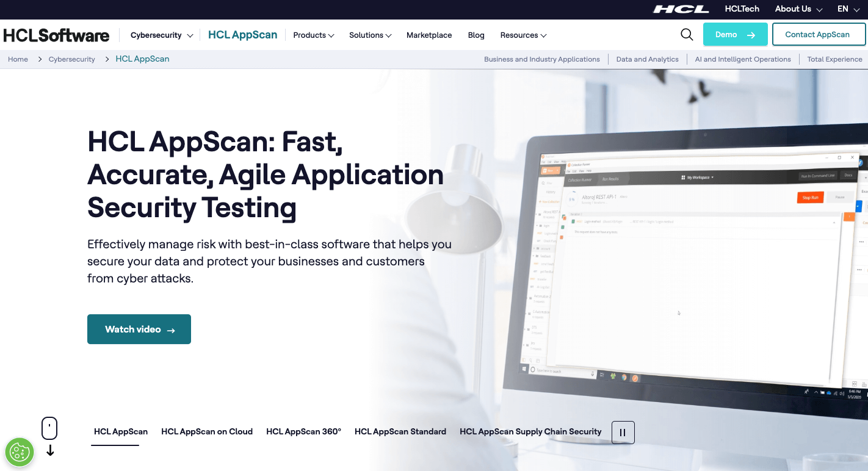Click the HCLSoftware logo
Image resolution: width=868 pixels, height=471 pixels.
(56, 35)
